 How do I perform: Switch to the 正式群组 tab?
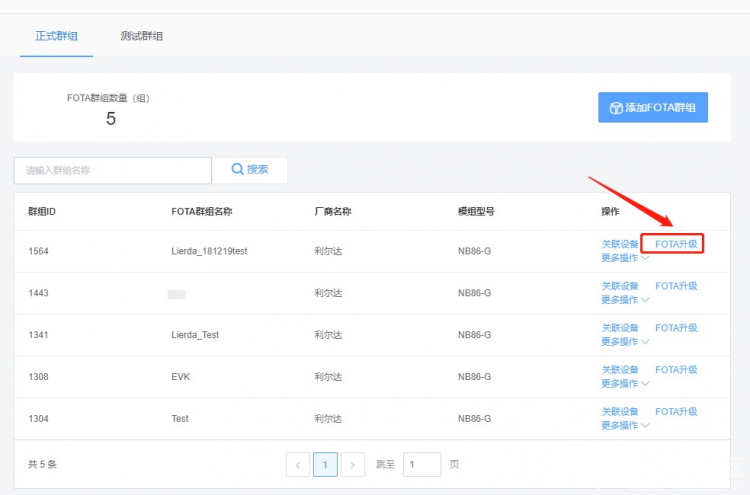(x=56, y=36)
